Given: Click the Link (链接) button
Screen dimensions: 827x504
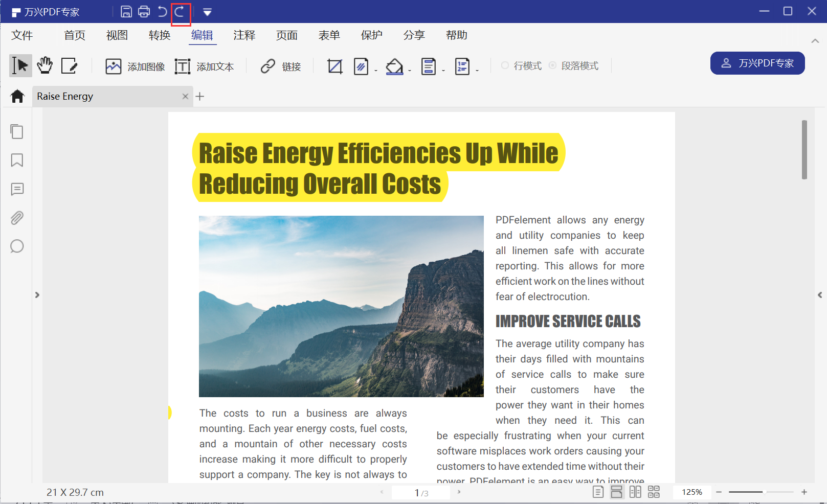Looking at the screenshot, I should pyautogui.click(x=281, y=66).
